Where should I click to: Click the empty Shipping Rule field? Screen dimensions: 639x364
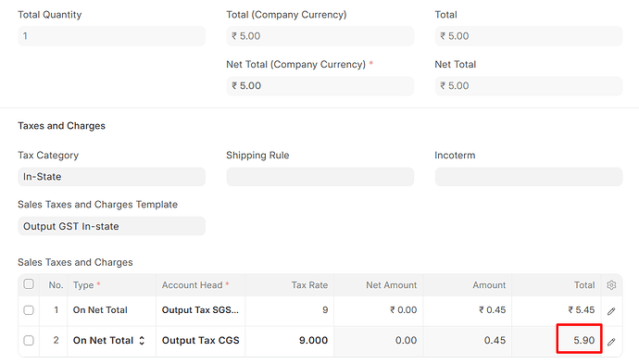(319, 177)
